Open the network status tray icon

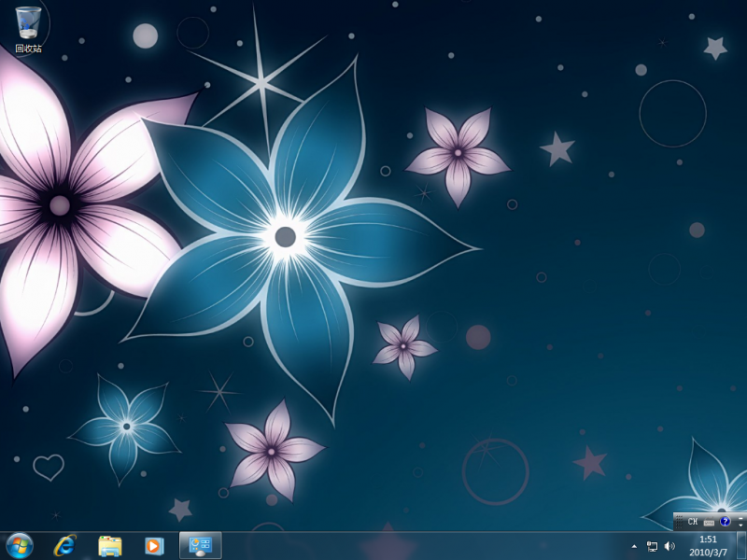652,546
